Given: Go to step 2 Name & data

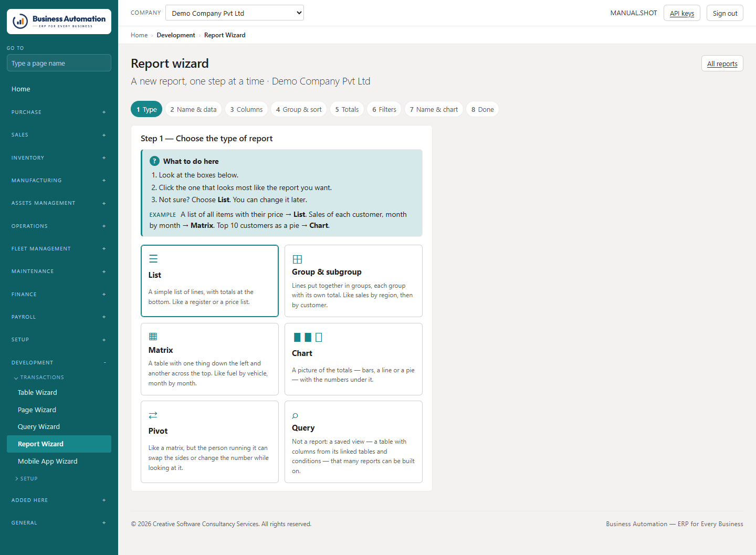Looking at the screenshot, I should point(193,109).
